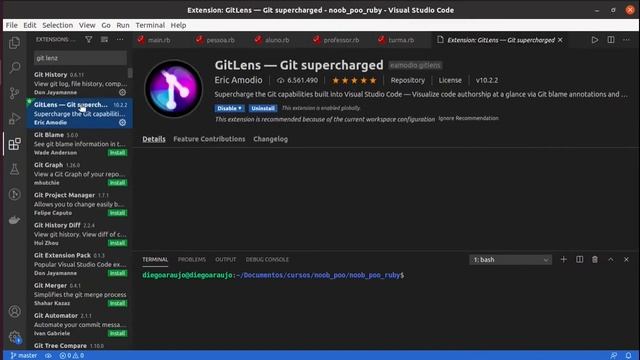This screenshot has width=640, height=360.
Task: Show errors and warnings count in status bar
Action: 72,356
